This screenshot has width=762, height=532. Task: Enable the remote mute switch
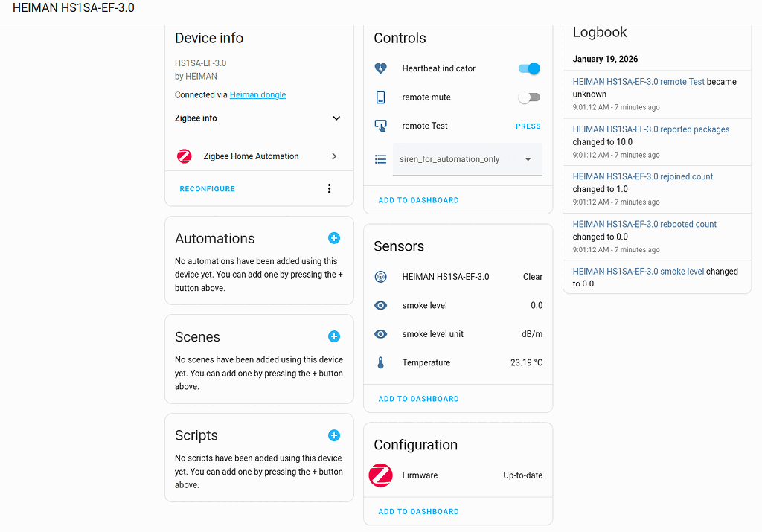pos(529,97)
